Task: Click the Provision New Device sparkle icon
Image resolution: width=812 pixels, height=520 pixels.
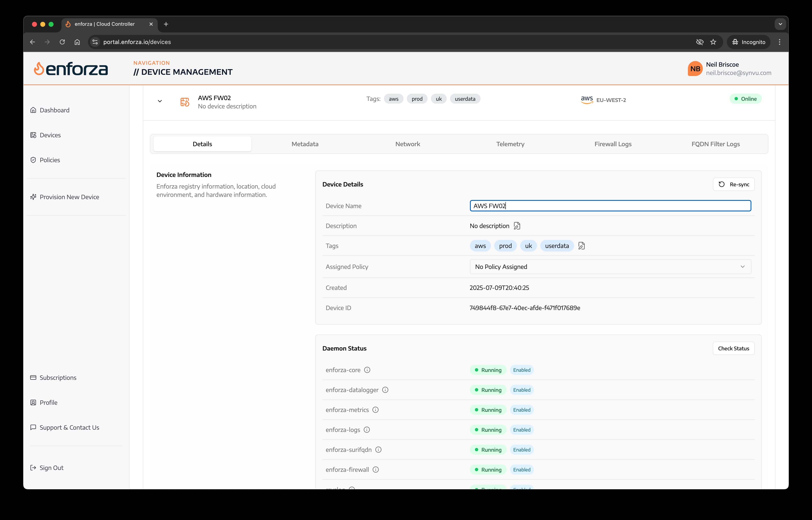Action: click(x=33, y=197)
